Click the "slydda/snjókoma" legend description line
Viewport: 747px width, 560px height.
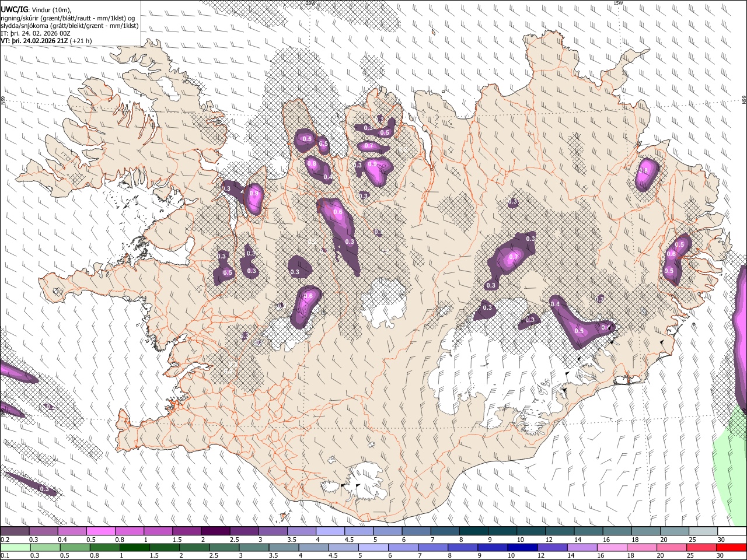click(x=69, y=26)
